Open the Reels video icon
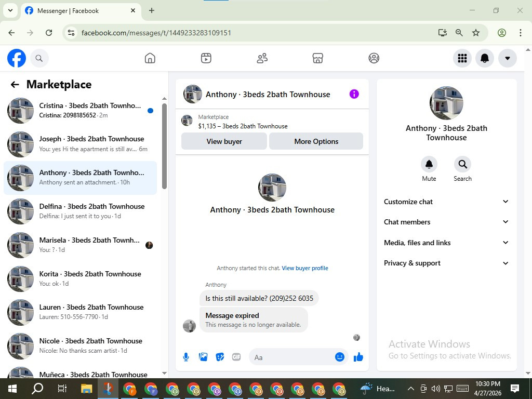Screen dimensions: 532x399 point(206,58)
